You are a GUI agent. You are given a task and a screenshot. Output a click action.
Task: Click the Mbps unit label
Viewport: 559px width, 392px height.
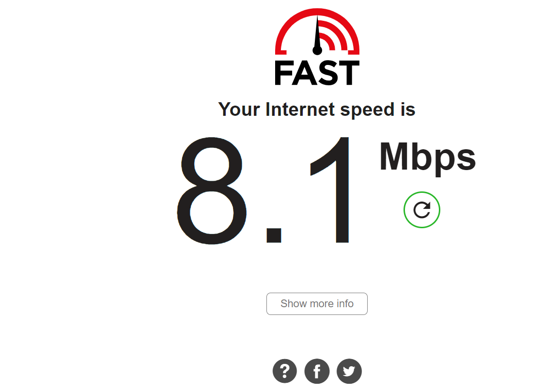coord(427,158)
